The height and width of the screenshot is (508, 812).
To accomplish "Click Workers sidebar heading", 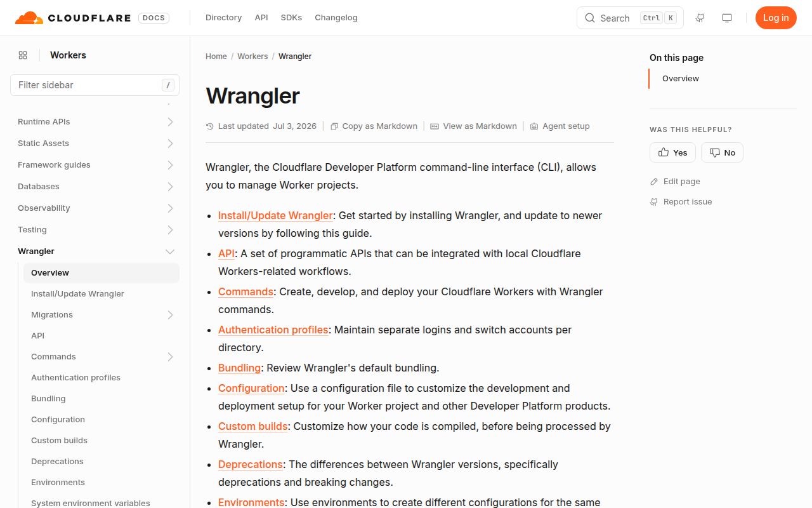I will 68,55.
